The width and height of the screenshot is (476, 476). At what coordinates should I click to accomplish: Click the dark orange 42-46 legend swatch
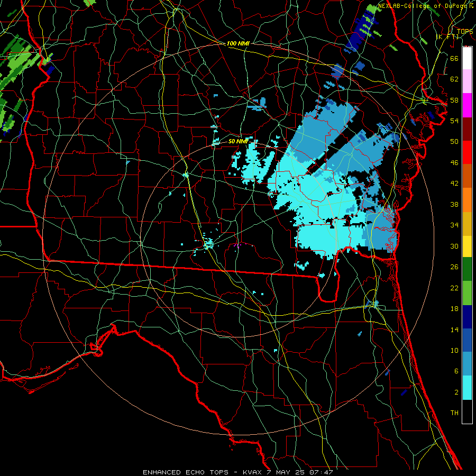click(467, 176)
